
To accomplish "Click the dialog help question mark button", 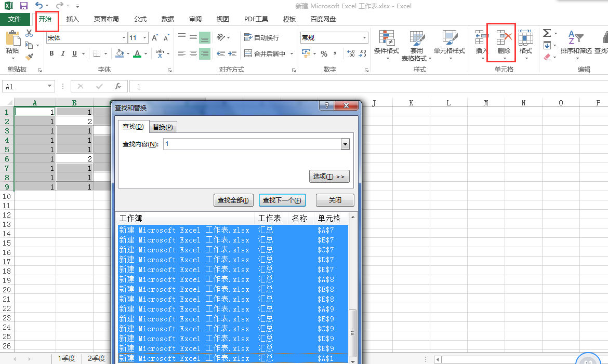I will tap(326, 105).
